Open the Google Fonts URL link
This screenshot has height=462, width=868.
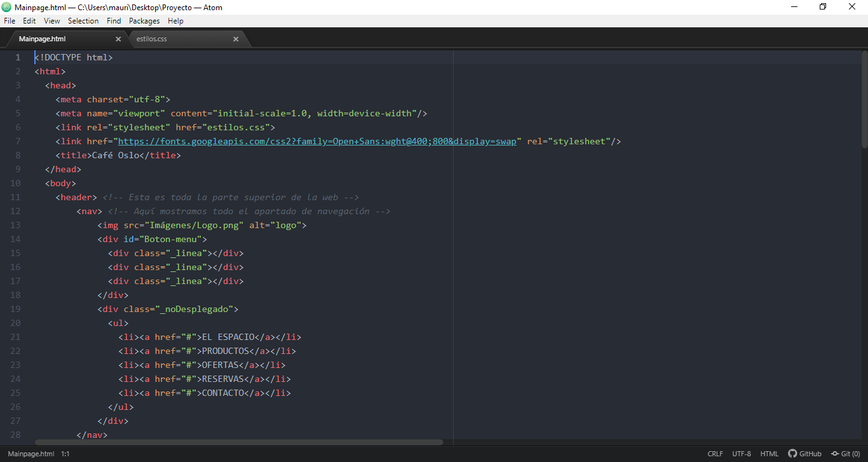coord(317,141)
